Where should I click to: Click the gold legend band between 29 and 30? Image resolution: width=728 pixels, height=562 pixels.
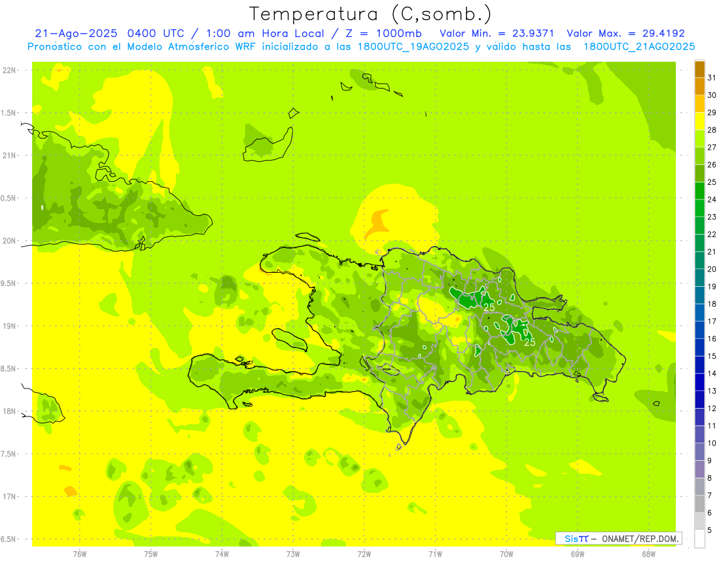[x=699, y=104]
